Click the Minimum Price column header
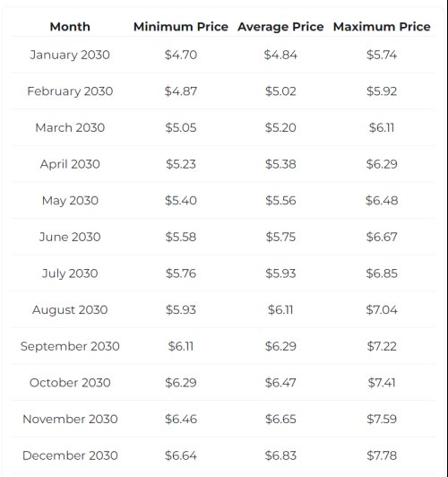 tap(181, 27)
